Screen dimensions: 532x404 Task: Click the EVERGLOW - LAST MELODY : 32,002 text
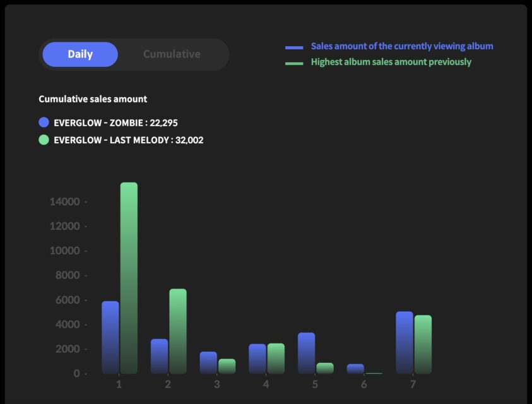pyautogui.click(x=128, y=140)
